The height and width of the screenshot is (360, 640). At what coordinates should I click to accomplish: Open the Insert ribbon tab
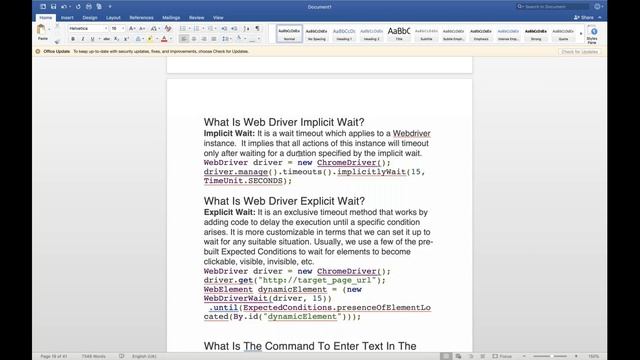tap(67, 18)
